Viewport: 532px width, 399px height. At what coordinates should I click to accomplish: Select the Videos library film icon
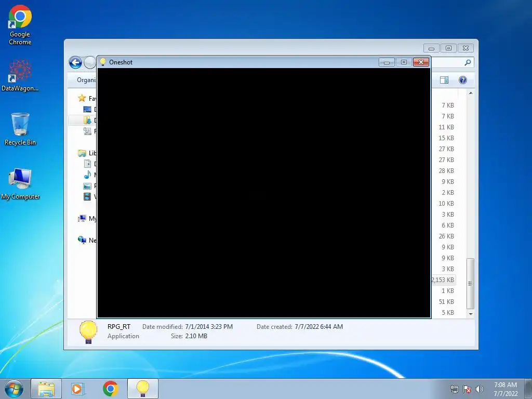pos(87,196)
